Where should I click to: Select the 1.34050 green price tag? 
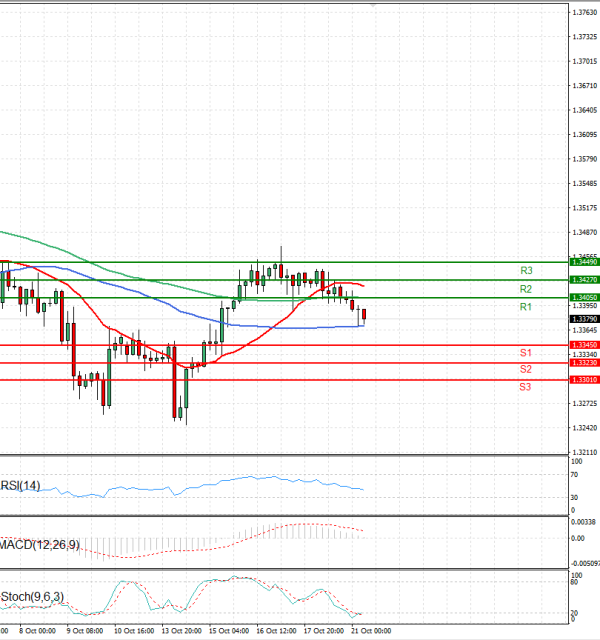[584, 298]
